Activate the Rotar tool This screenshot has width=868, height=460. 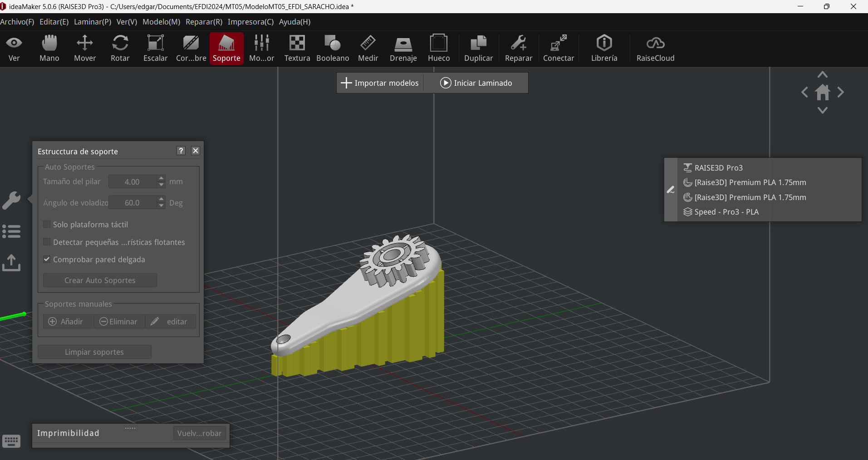(x=120, y=49)
